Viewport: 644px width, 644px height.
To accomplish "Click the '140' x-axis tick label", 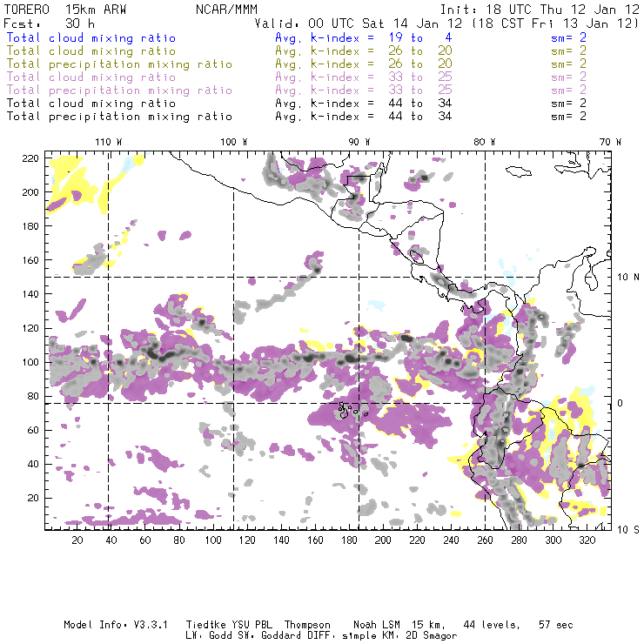I will (x=281, y=540).
